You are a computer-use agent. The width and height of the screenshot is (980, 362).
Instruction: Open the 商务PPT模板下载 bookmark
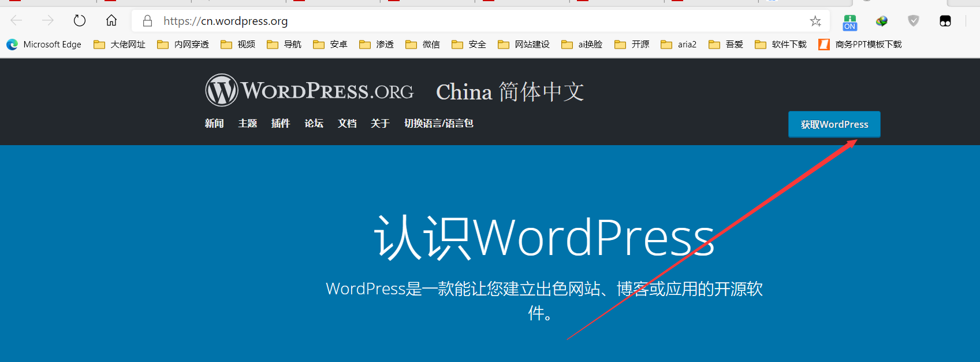coord(860,45)
